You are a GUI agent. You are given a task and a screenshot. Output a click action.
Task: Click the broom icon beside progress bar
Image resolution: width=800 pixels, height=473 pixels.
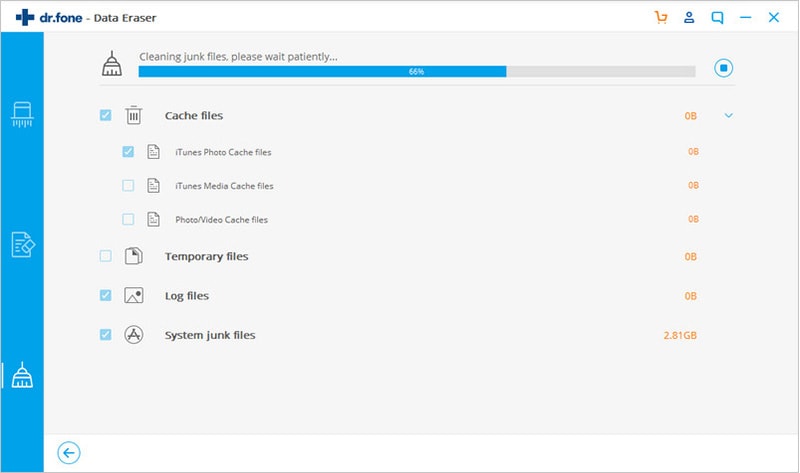click(112, 64)
